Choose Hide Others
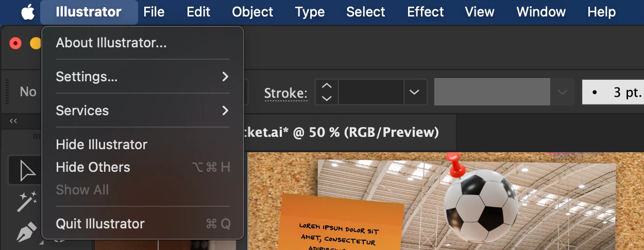 143,167
